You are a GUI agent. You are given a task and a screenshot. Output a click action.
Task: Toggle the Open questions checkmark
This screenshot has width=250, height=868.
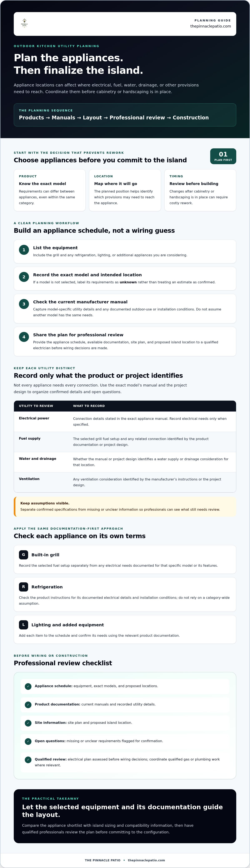click(28, 741)
